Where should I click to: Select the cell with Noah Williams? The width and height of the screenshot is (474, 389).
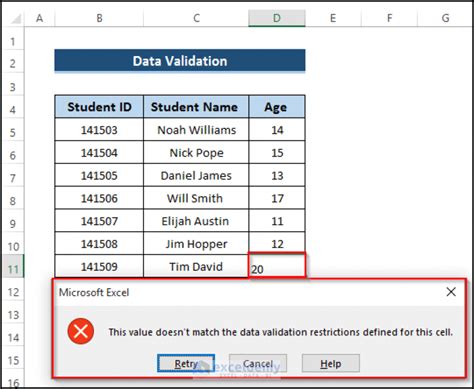(196, 130)
